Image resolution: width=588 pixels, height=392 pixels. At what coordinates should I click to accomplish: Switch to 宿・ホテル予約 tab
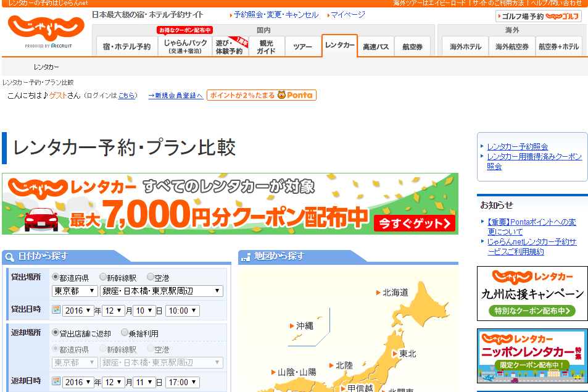click(126, 46)
